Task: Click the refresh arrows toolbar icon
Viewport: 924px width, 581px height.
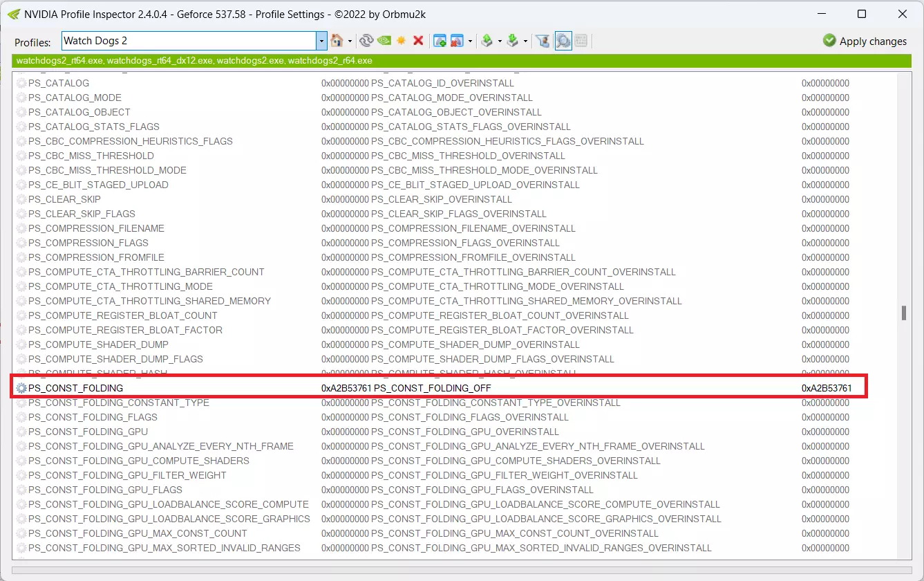Action: (x=366, y=41)
